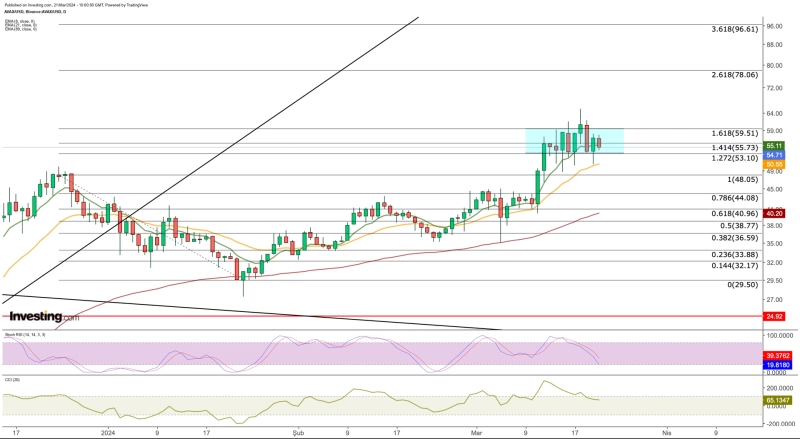
Task: Click the red 39.3782 Stoch RSI value tag
Action: [776, 355]
